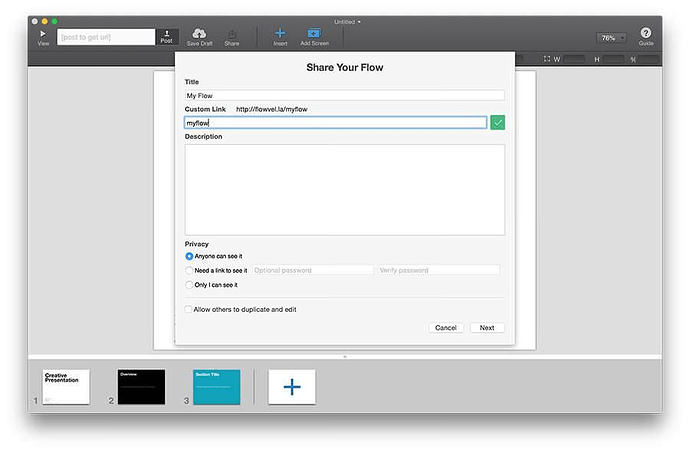Viewport: 690px width, 453px height.
Task: Choose 'Only I can see it' option
Action: [x=189, y=285]
